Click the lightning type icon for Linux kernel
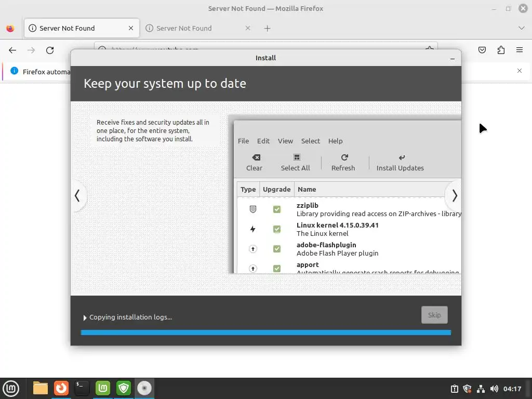 (x=253, y=229)
